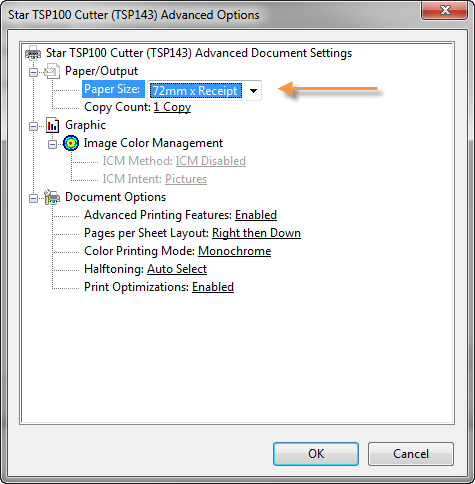The width and height of the screenshot is (475, 484).
Task: Collapse the Paper/Output tree node
Action: coord(33,72)
